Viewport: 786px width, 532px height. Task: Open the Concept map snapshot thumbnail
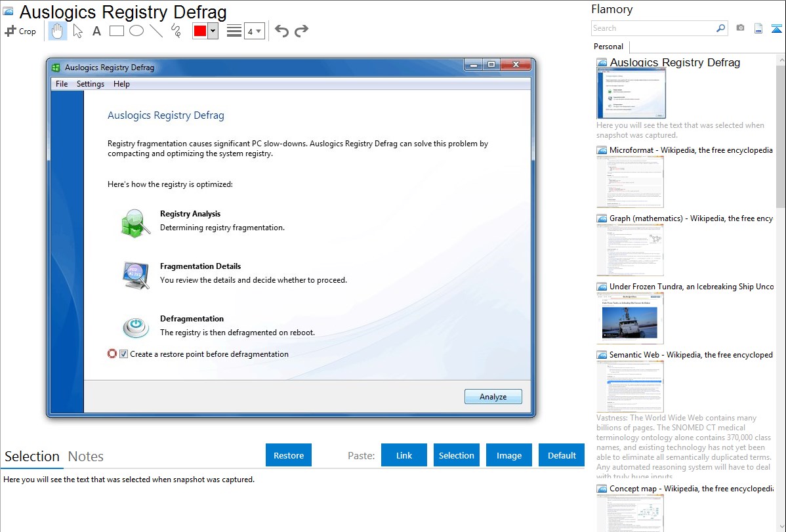[630, 513]
